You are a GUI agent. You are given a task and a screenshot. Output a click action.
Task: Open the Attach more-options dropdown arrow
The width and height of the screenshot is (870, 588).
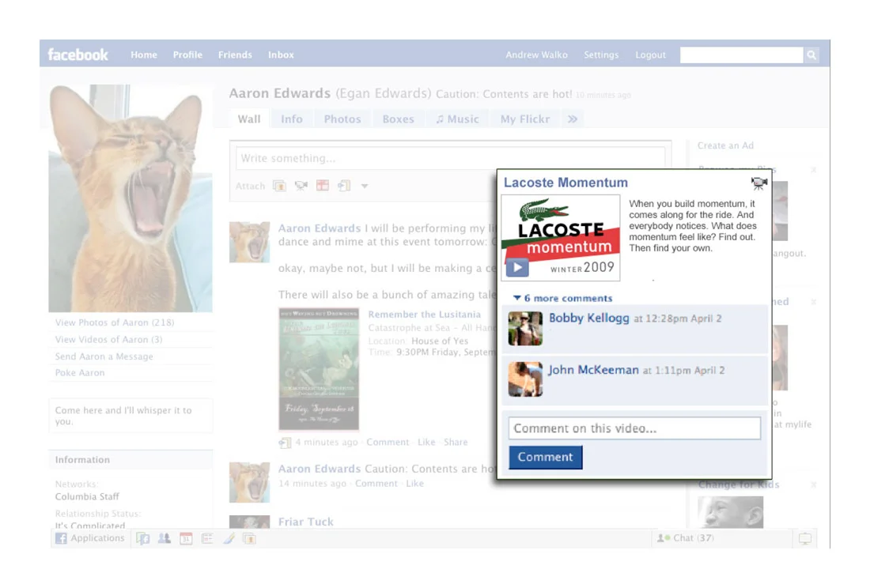(365, 187)
